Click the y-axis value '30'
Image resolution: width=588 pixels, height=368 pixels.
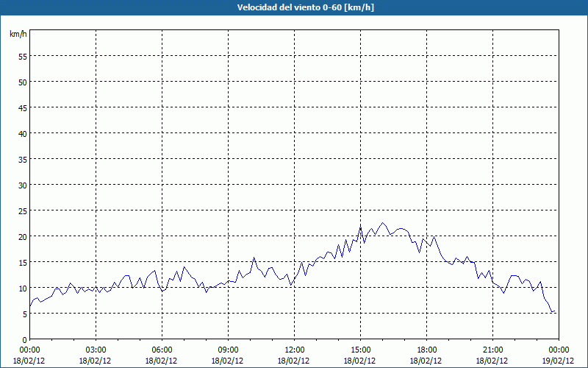tap(23, 185)
